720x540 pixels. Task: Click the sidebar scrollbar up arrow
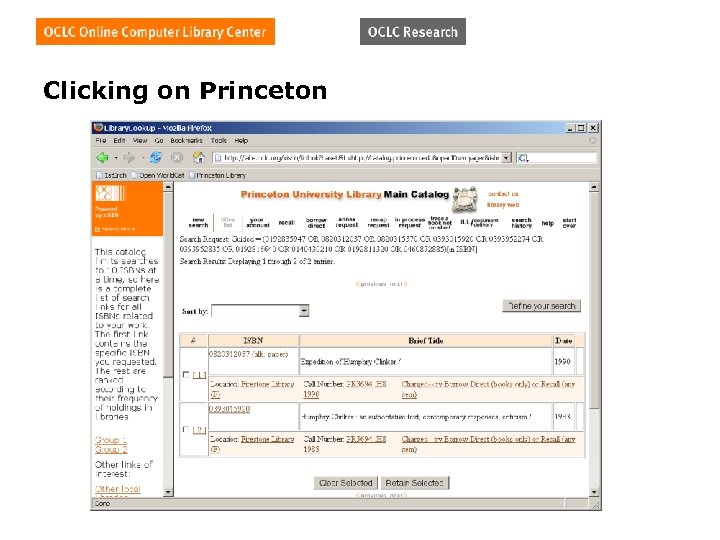tap(168, 187)
